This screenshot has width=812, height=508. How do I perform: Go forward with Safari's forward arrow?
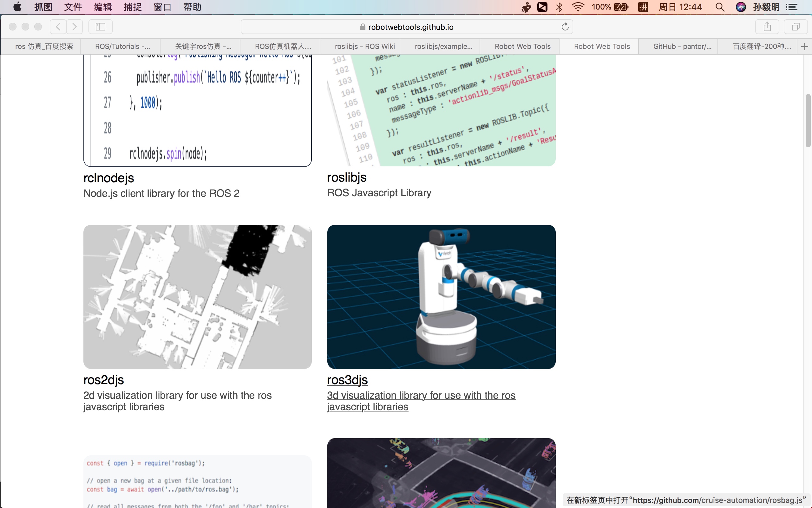click(75, 27)
